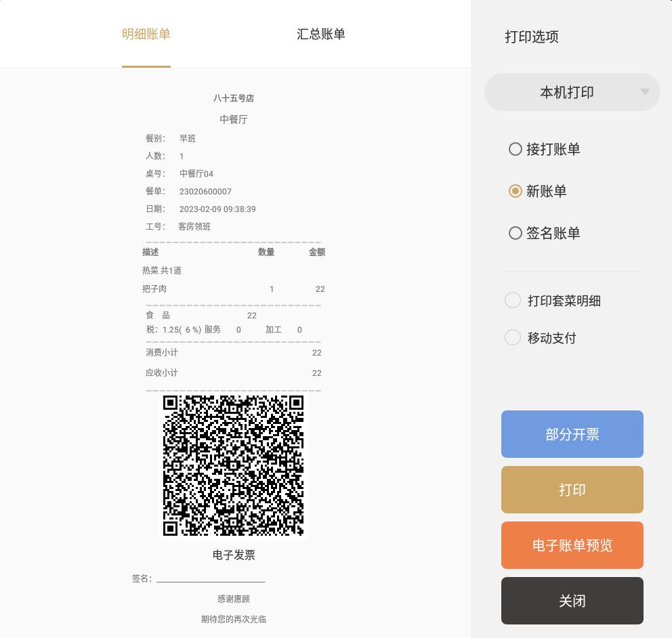Click the 八十五号店 store name header
The image size is (672, 638).
click(234, 98)
